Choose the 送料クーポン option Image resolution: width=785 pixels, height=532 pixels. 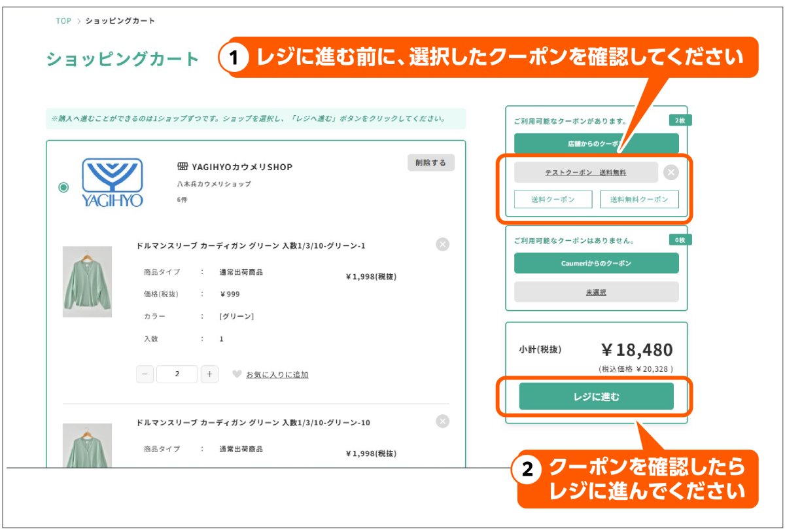pyautogui.click(x=553, y=200)
